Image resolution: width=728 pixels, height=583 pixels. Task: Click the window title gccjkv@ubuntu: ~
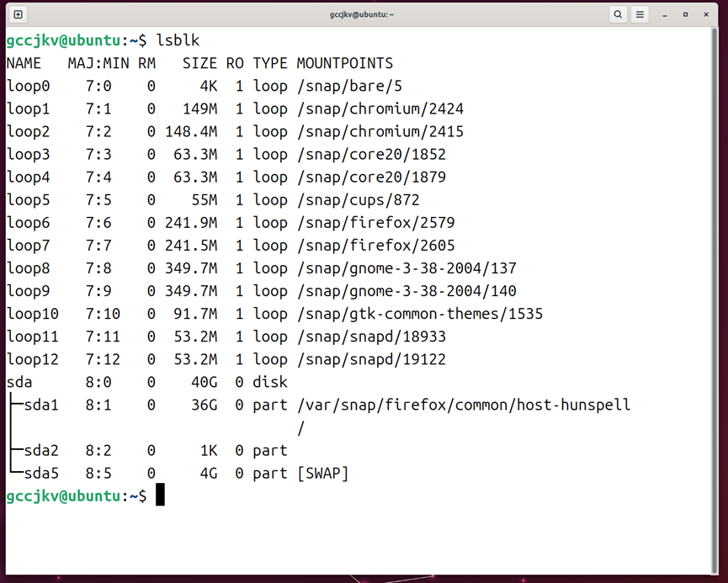362,14
